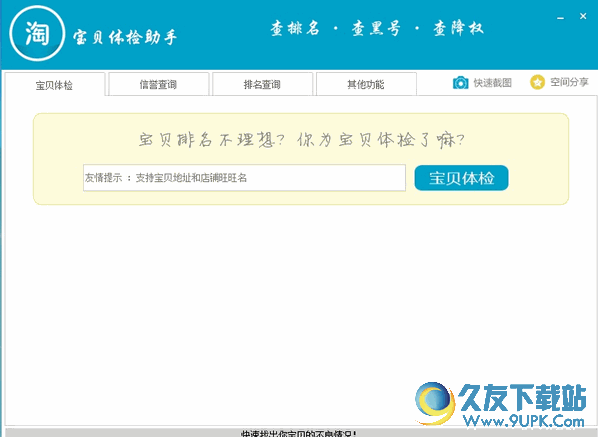This screenshot has height=437, width=598.
Task: Select the 排名查询 tab
Action: [x=262, y=84]
